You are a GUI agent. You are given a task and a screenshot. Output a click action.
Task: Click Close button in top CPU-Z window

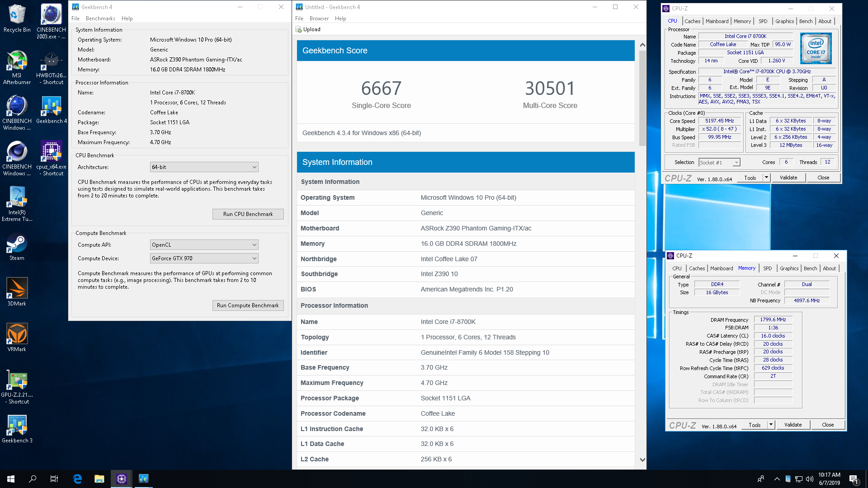click(x=823, y=178)
